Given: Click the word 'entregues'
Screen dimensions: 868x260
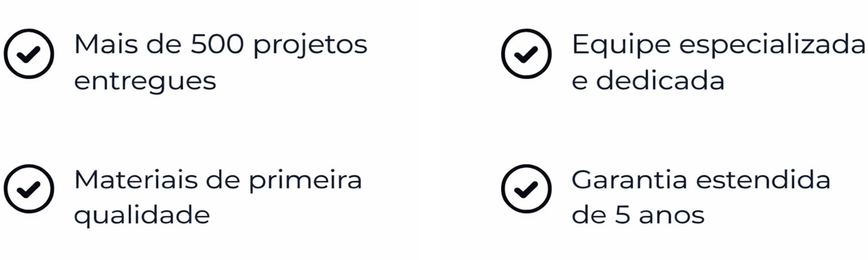Looking at the screenshot, I should (145, 82).
